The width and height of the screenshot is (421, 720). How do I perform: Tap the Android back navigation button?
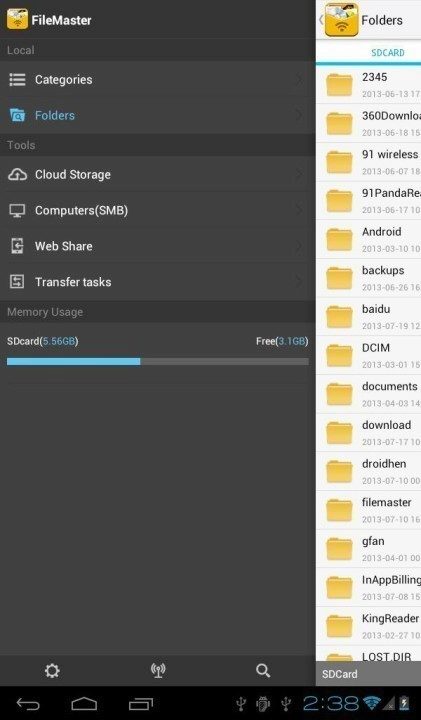[x=28, y=703]
